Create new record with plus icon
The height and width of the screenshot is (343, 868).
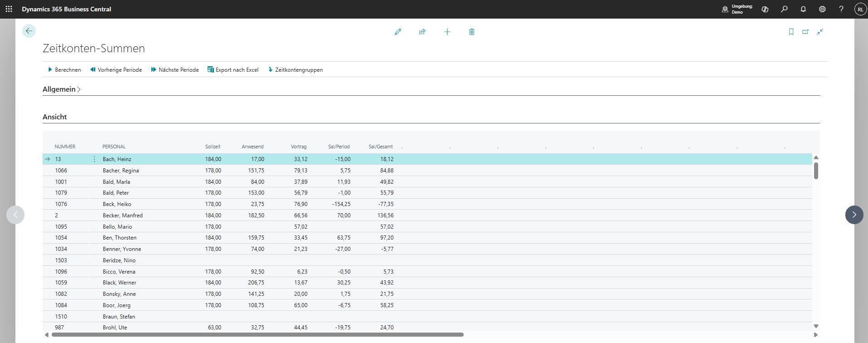pos(447,32)
